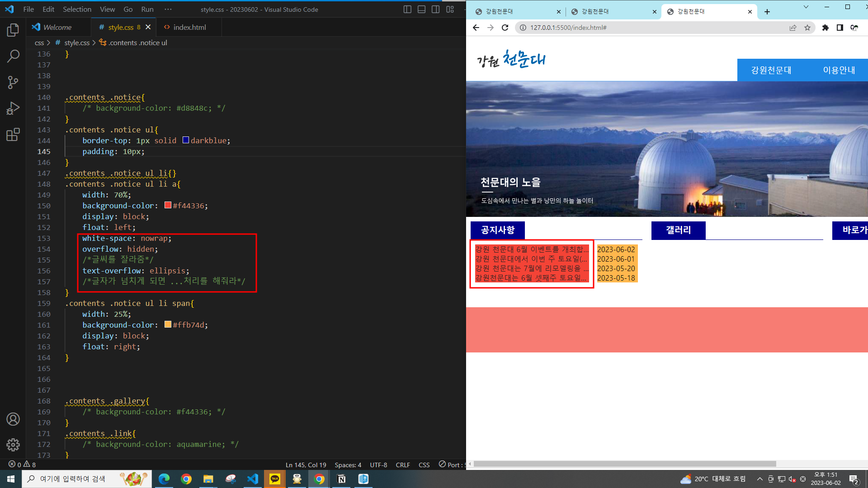The width and height of the screenshot is (868, 488).
Task: Open the Source Control view
Action: point(13,82)
